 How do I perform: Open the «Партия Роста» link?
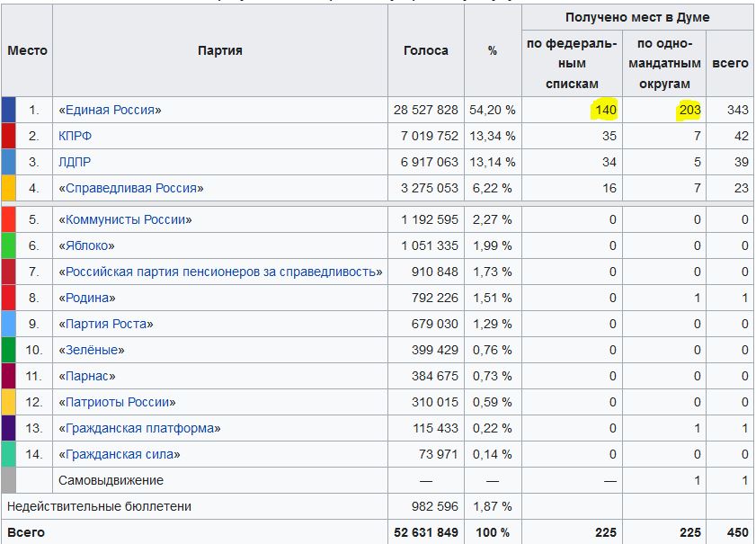[x=106, y=324]
